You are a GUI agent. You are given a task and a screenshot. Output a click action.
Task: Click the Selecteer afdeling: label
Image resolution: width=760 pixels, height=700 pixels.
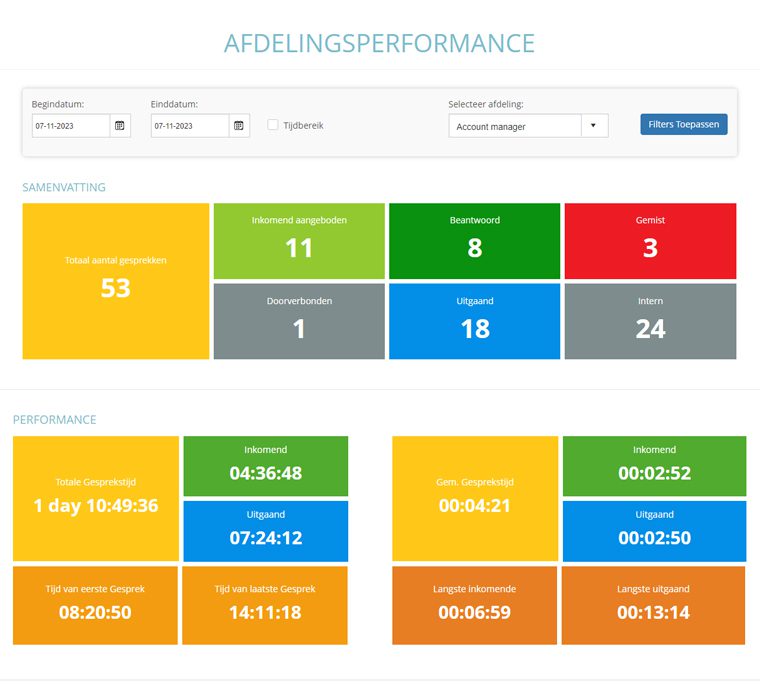point(486,104)
